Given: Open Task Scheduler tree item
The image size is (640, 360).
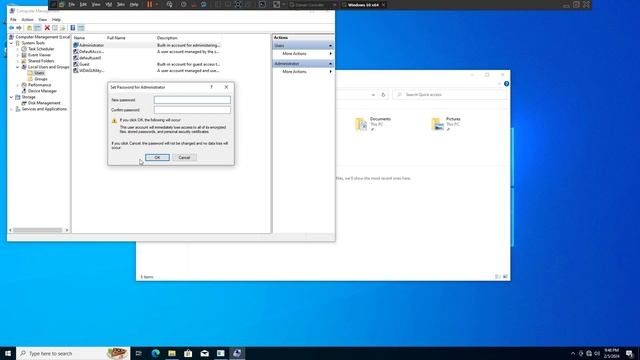Looking at the screenshot, I should tap(41, 49).
